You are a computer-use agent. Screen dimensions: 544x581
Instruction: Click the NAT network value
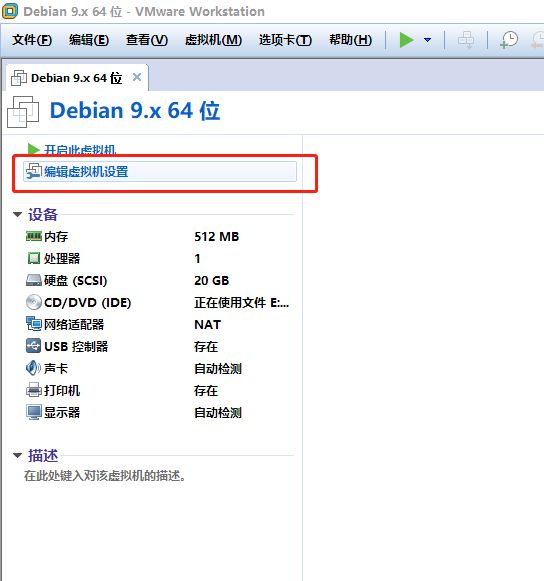coord(208,325)
